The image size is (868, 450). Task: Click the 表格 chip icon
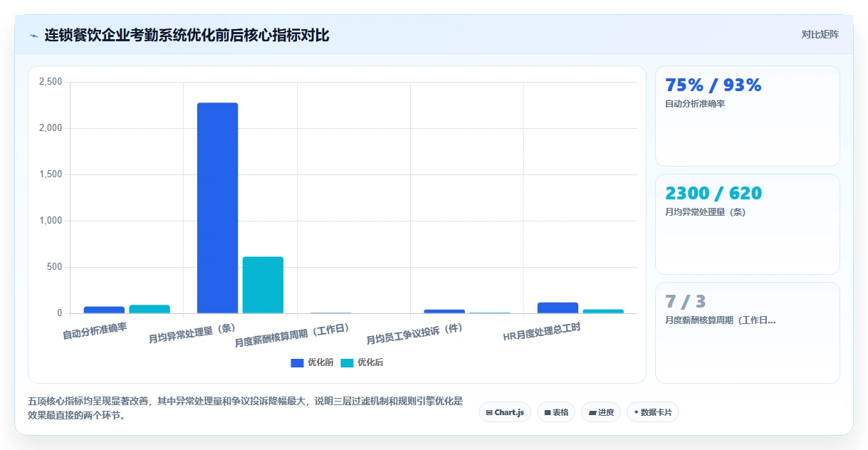tap(548, 412)
